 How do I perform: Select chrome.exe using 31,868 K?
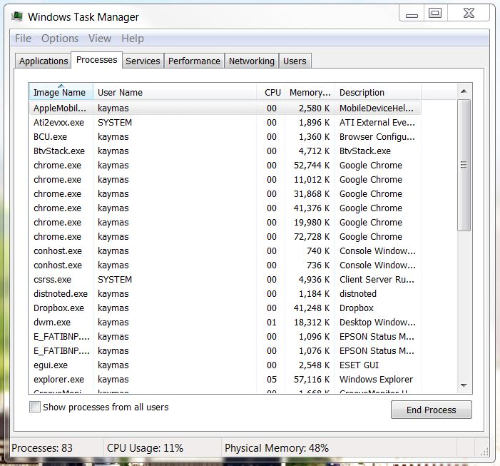225,194
